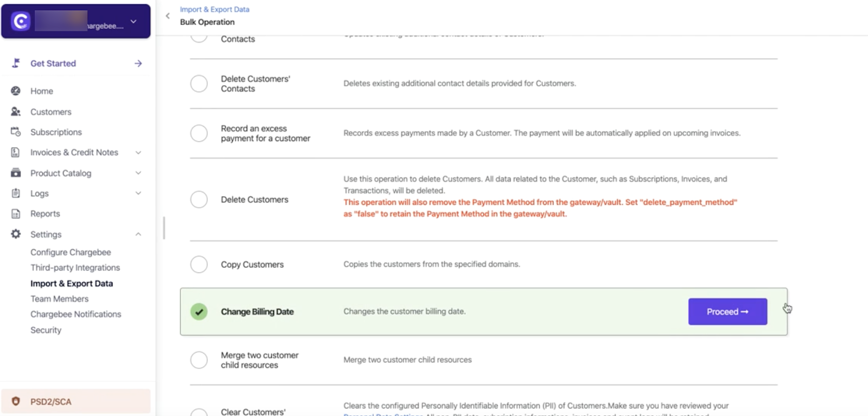This screenshot has height=416, width=868.
Task: Click the Invoices & Credit Notes icon
Action: coord(16,153)
